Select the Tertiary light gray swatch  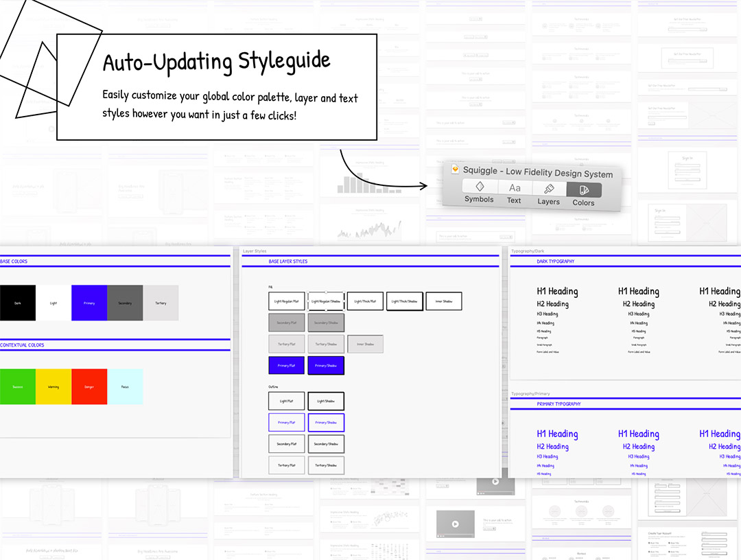point(161,303)
